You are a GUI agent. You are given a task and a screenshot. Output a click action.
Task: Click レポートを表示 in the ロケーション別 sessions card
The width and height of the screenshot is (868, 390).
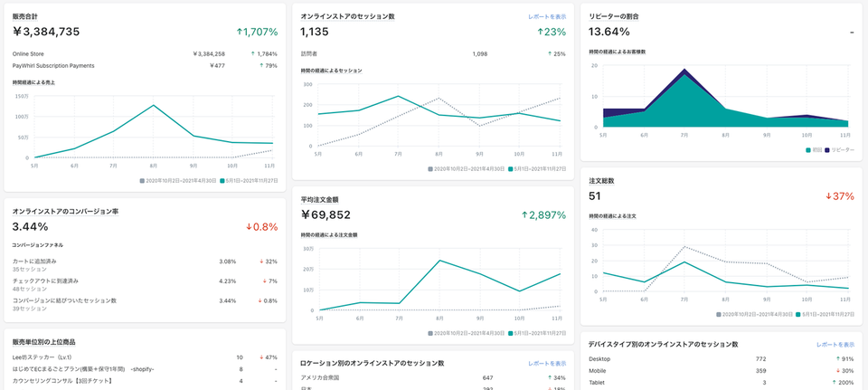click(x=547, y=364)
